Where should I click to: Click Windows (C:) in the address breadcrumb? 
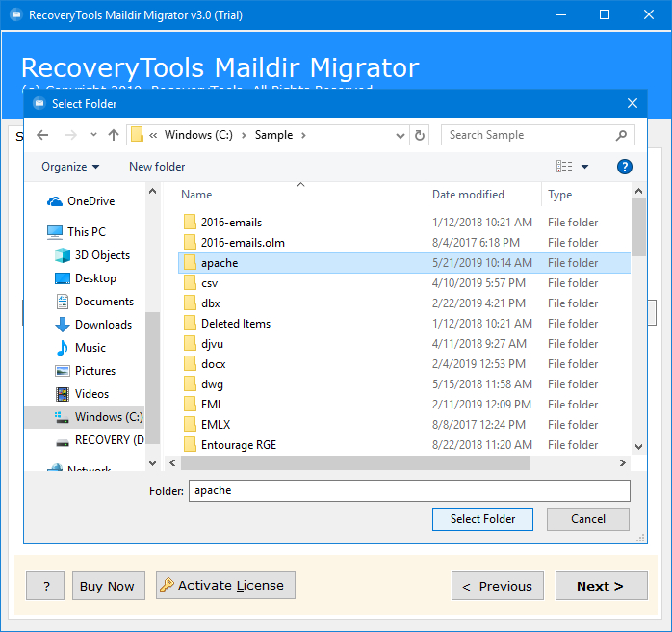click(x=198, y=135)
